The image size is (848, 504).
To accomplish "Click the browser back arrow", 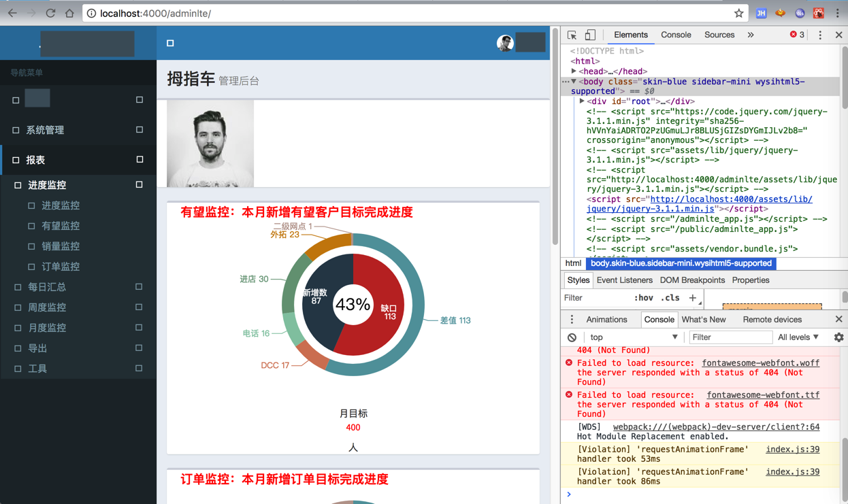I will [12, 13].
